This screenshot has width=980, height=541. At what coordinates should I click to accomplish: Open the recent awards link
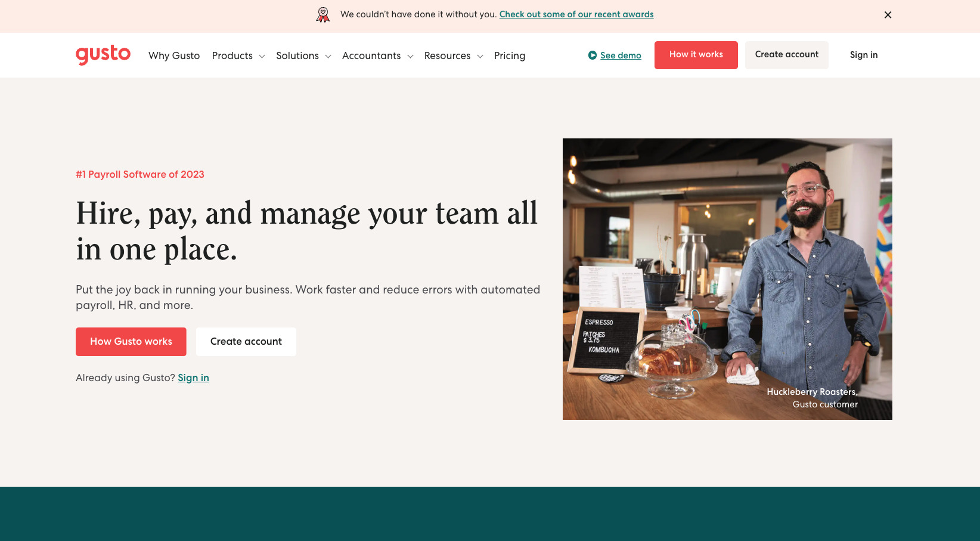[576, 14]
